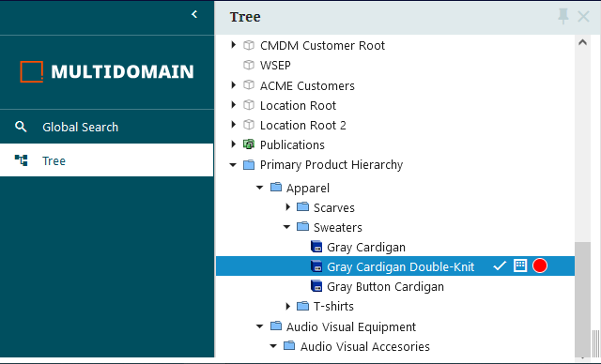Click the Publications folder icon
The image size is (601, 364).
click(249, 144)
